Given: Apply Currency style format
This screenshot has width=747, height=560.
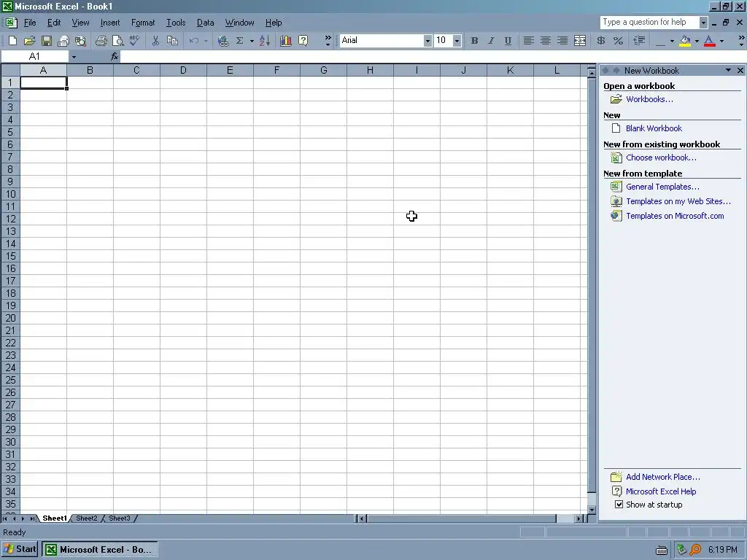Looking at the screenshot, I should point(601,41).
